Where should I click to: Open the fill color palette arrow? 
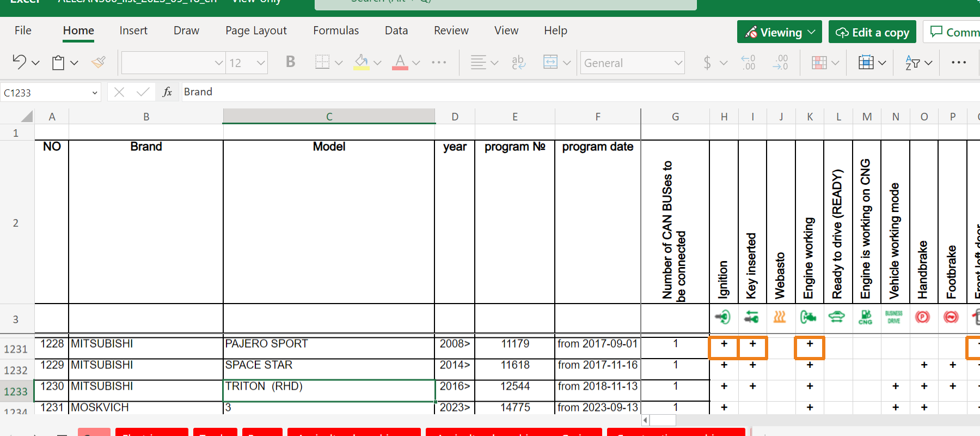pos(377,63)
